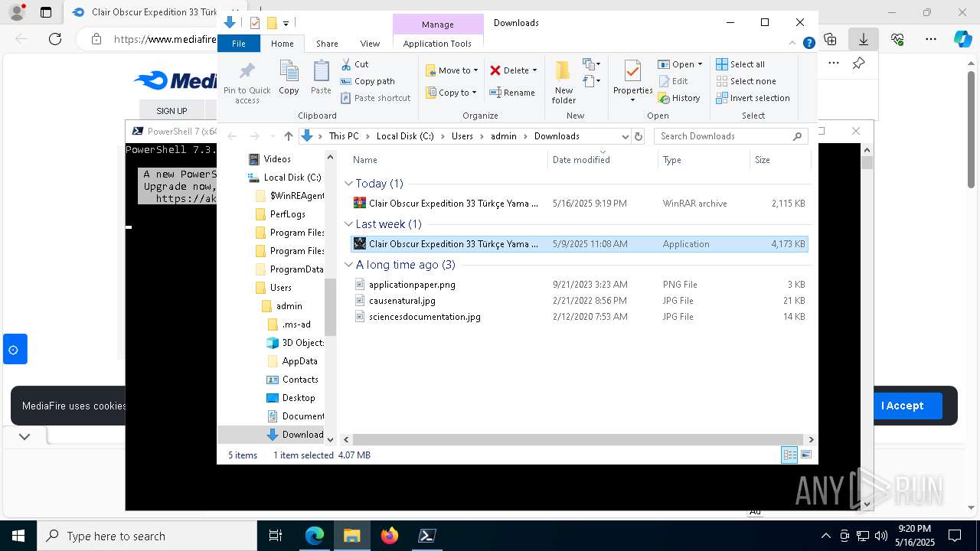Screen dimensions: 980x551
Task: Collapse the Last week group
Action: click(x=348, y=224)
